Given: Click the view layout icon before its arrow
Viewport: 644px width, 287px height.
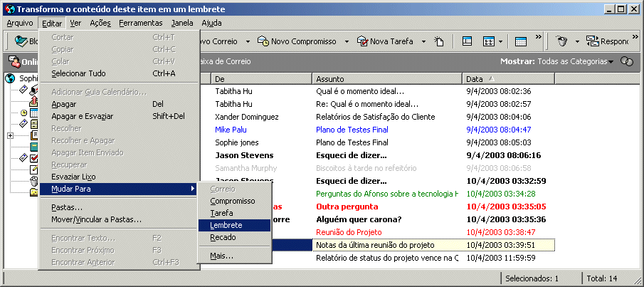Looking at the screenshot, I should [x=489, y=41].
